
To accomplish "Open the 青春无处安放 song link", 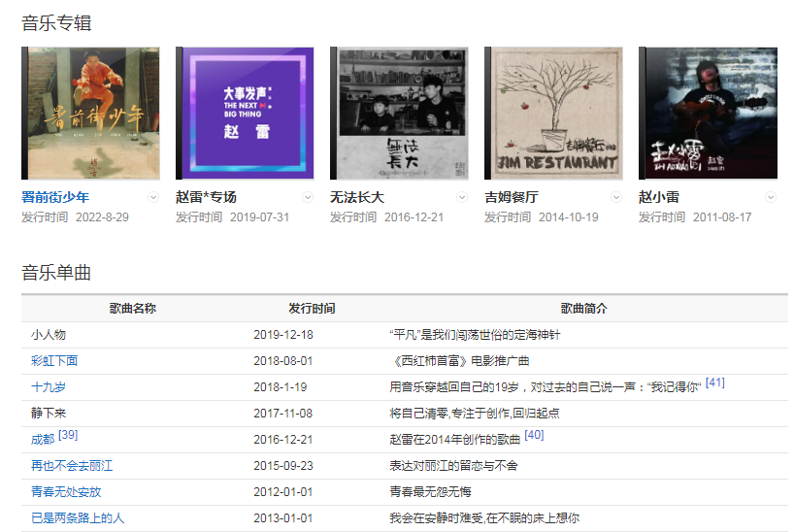I will click(66, 492).
